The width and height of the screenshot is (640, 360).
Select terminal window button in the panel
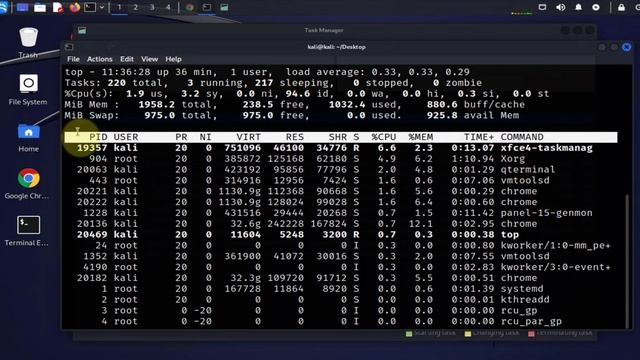pos(207,7)
